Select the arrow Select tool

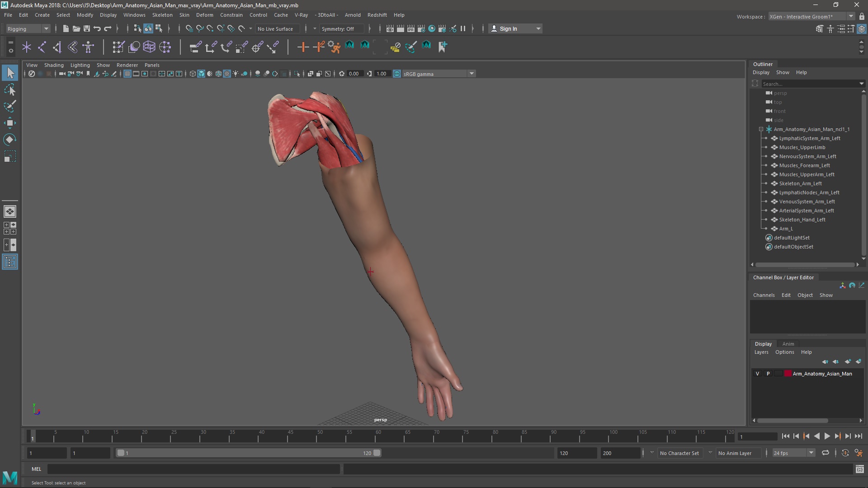click(10, 73)
